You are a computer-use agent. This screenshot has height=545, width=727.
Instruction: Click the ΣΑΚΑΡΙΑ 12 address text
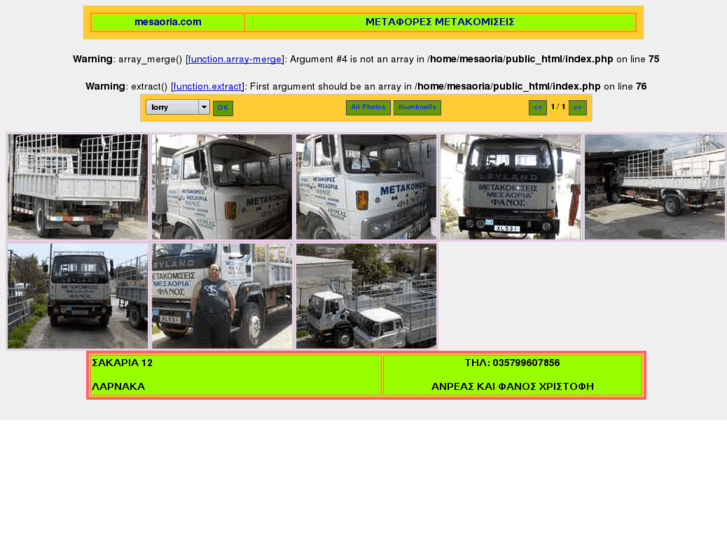122,363
